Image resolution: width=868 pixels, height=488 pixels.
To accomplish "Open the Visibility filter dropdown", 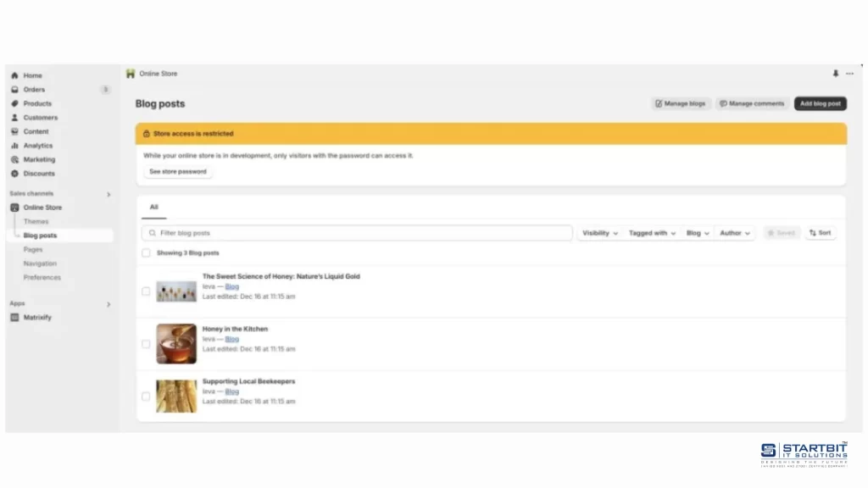I will pos(599,232).
